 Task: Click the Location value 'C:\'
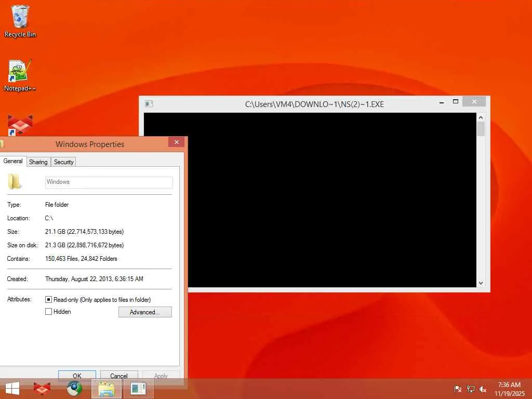[x=49, y=218]
